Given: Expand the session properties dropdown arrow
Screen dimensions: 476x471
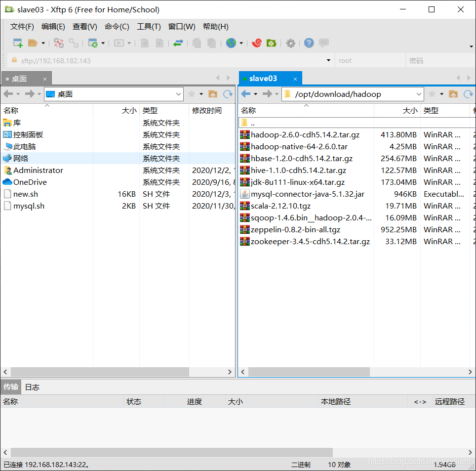Looking at the screenshot, I should pyautogui.click(x=103, y=43).
